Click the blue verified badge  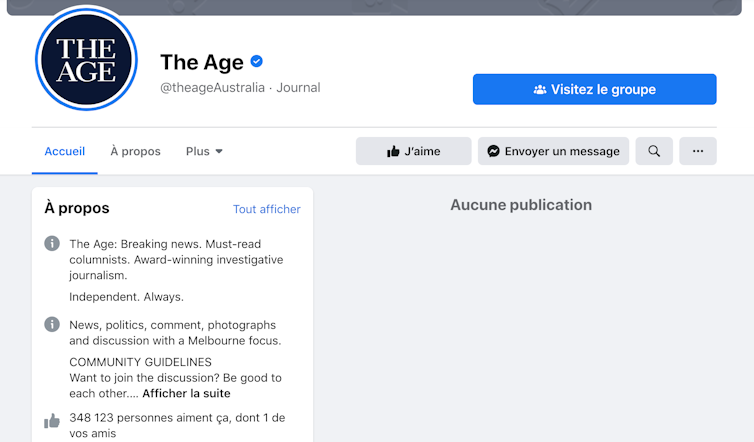pyautogui.click(x=257, y=62)
